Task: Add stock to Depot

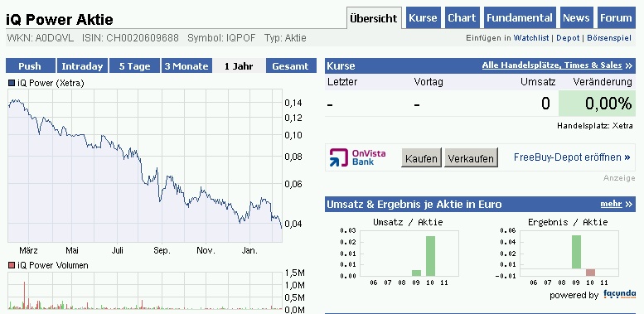Action: coord(568,38)
